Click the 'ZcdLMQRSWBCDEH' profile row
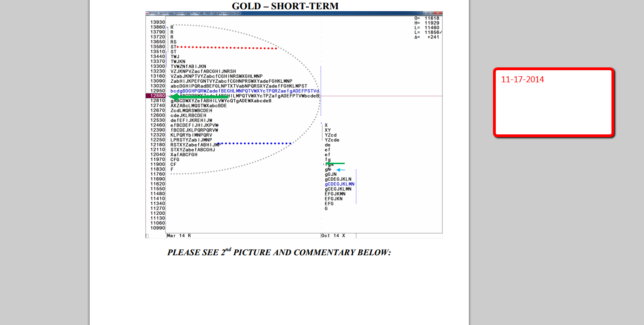This screenshot has width=644, height=325. click(x=191, y=111)
